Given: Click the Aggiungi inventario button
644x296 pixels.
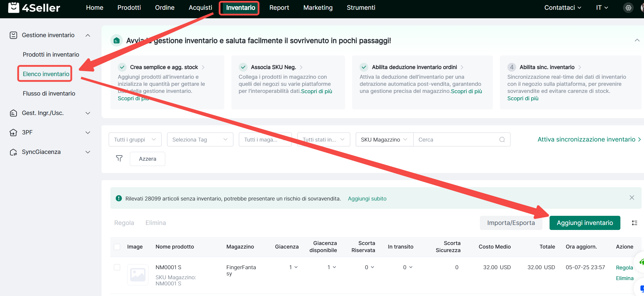Looking at the screenshot, I should (584, 223).
